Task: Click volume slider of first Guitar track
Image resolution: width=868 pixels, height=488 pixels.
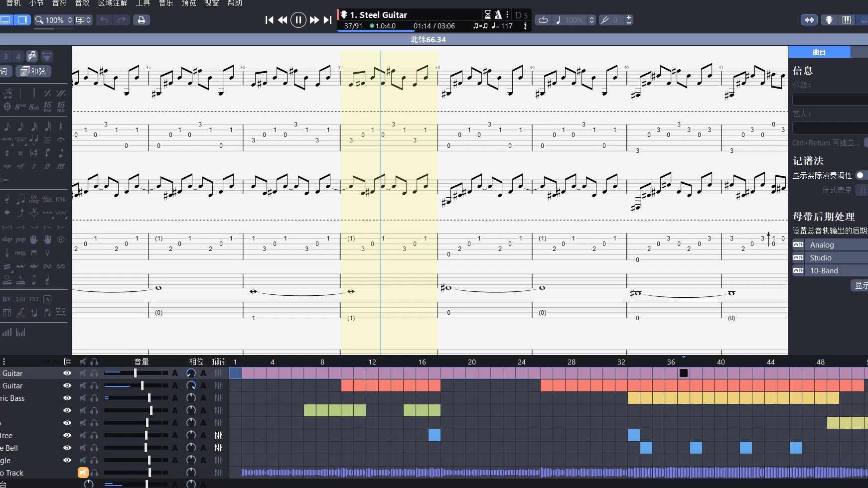Action: (136, 373)
